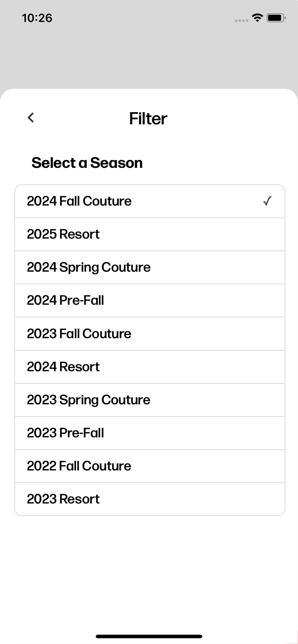Choose 2023 Fall Couture from list
Viewport: 298px width, 644px height.
pyautogui.click(x=150, y=334)
